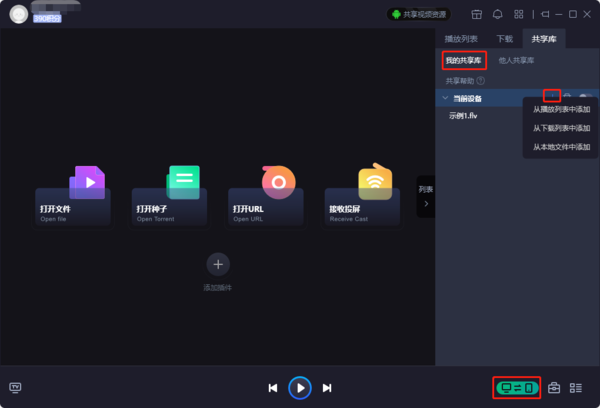Toggle the playlist panel icon at bottom right
The width and height of the screenshot is (600, 408).
click(x=575, y=387)
